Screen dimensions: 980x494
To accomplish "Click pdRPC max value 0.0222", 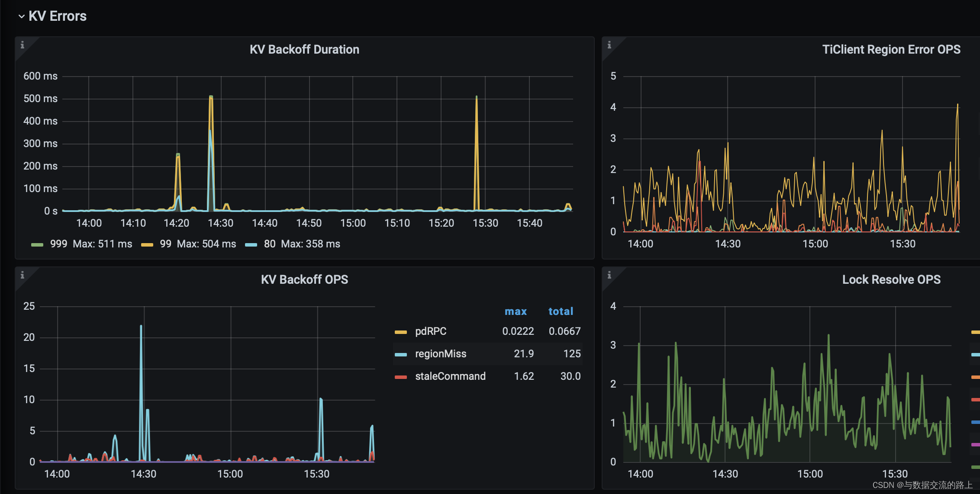I will point(518,331).
